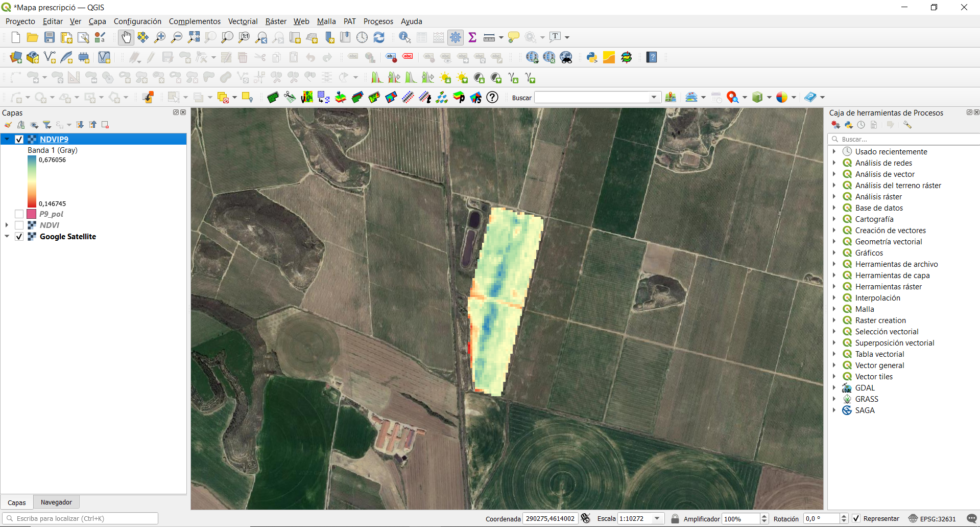This screenshot has width=980, height=527.
Task: Open the Complementos menu
Action: coord(195,21)
